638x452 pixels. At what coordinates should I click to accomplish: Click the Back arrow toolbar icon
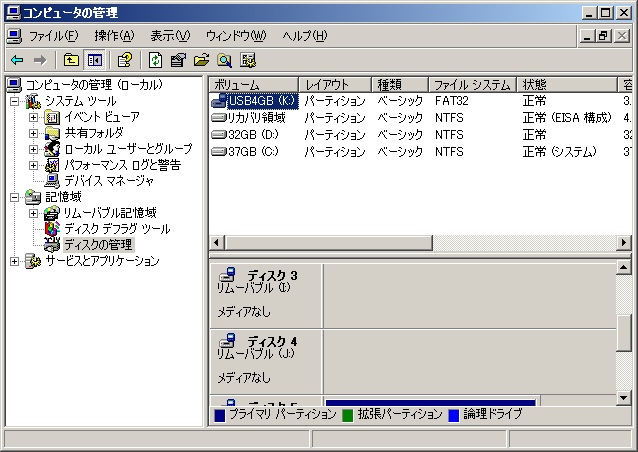17,61
